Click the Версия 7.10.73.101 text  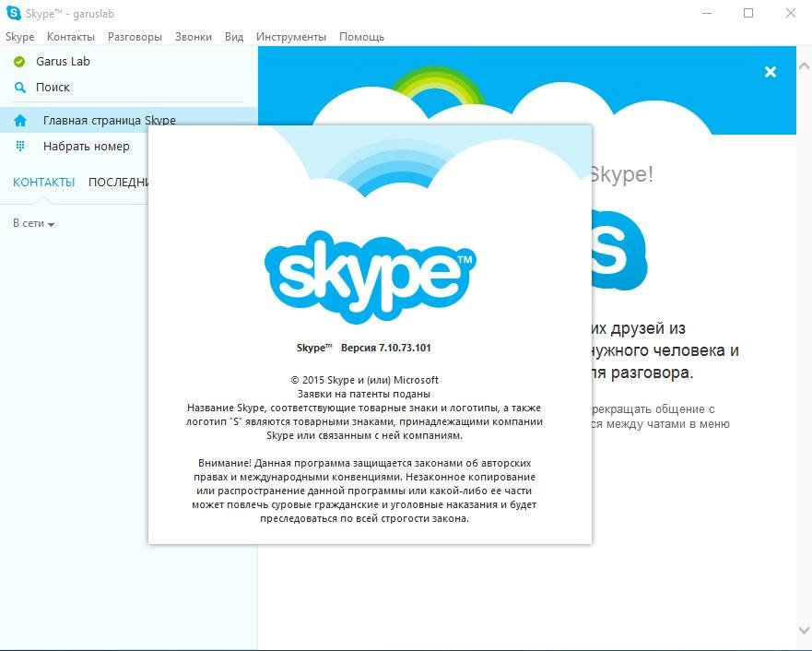coord(386,348)
